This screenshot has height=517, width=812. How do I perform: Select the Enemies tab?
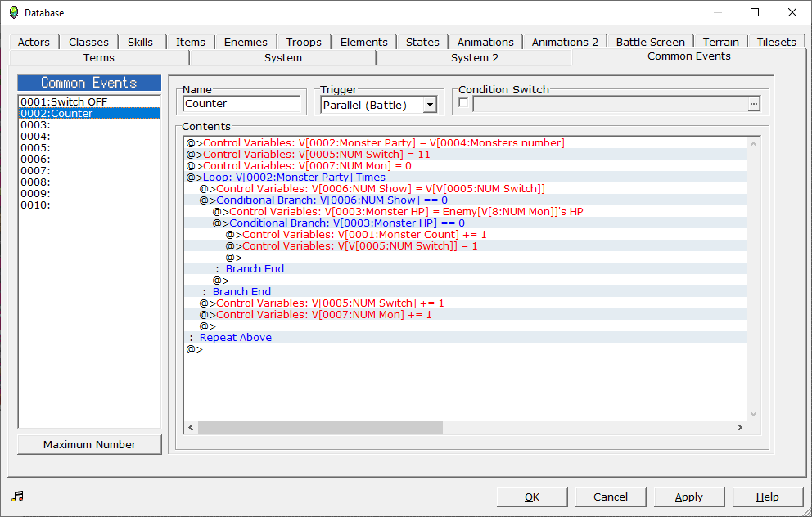246,42
